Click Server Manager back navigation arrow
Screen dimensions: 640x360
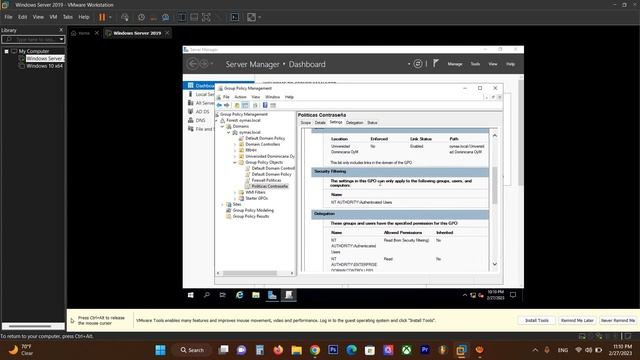click(x=192, y=64)
